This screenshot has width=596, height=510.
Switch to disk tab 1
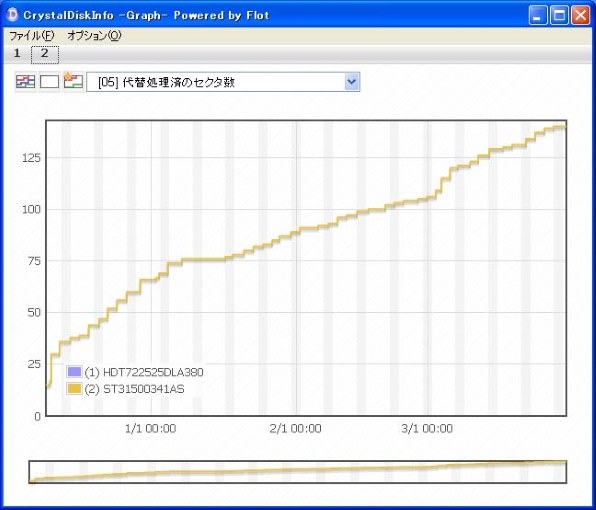(x=17, y=53)
